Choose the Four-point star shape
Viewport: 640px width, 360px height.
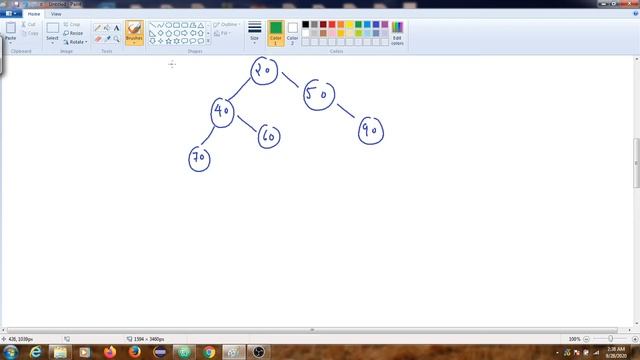click(x=160, y=41)
